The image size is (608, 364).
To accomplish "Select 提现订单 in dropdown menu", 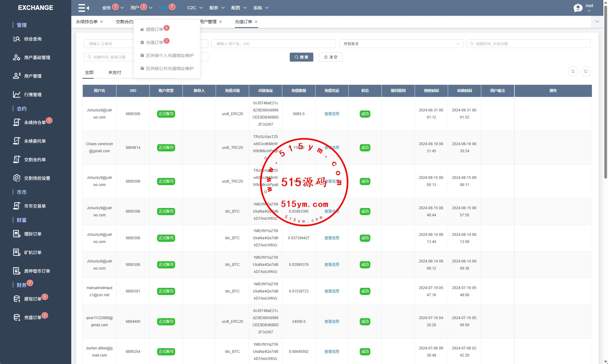I will click(x=154, y=29).
